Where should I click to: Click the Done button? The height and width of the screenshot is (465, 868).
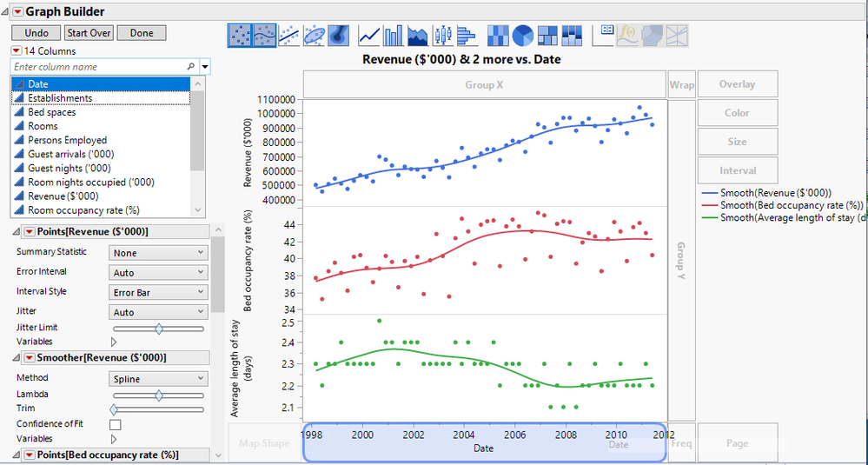coord(142,33)
